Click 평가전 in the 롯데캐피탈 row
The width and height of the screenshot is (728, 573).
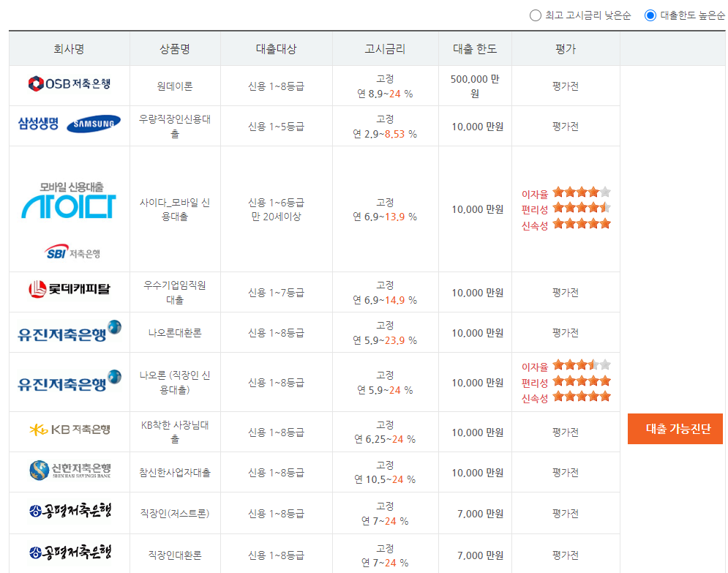(565, 293)
